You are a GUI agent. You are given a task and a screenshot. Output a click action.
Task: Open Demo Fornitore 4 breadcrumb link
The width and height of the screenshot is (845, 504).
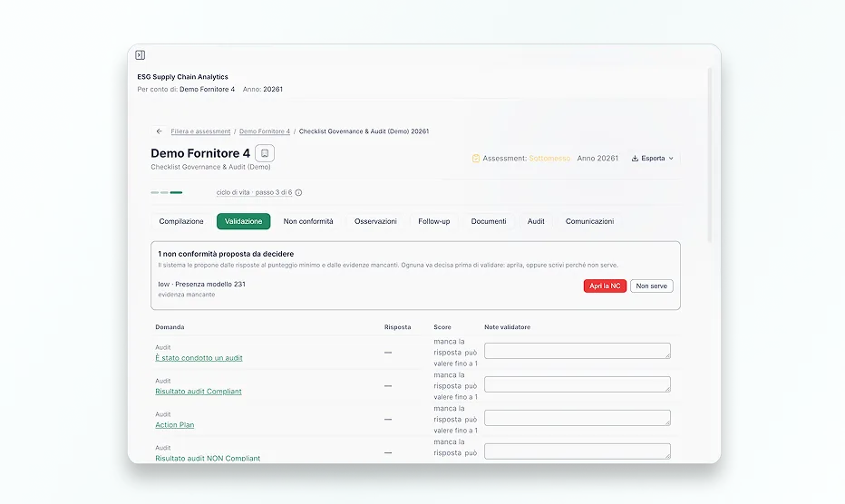(x=265, y=131)
